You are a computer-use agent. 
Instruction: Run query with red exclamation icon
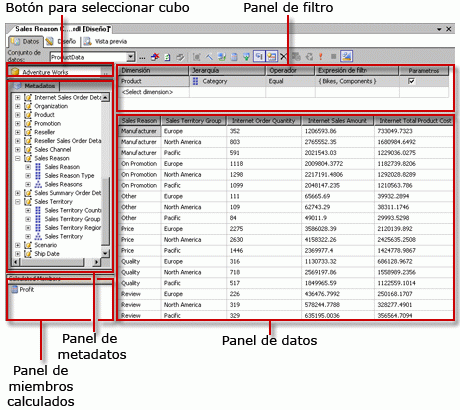coord(321,57)
